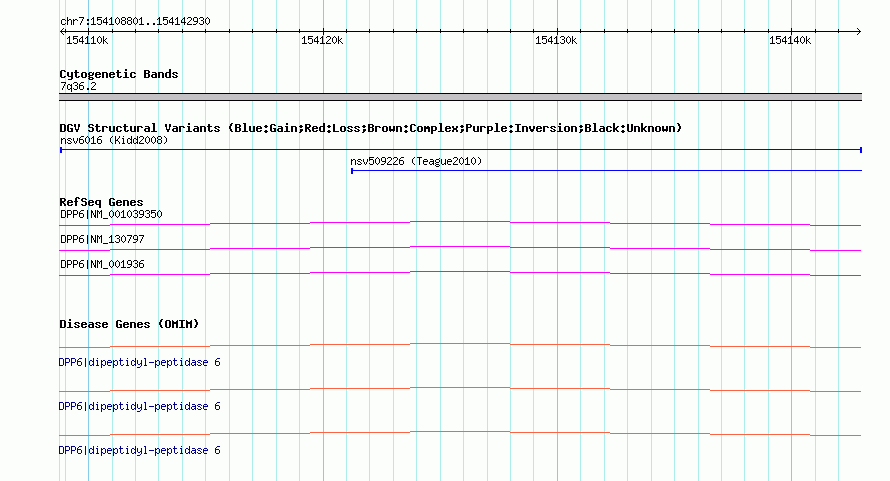Image resolution: width=890 pixels, height=481 pixels.
Task: Open the DPP6|NM_001936 transcript label
Action: point(102,264)
